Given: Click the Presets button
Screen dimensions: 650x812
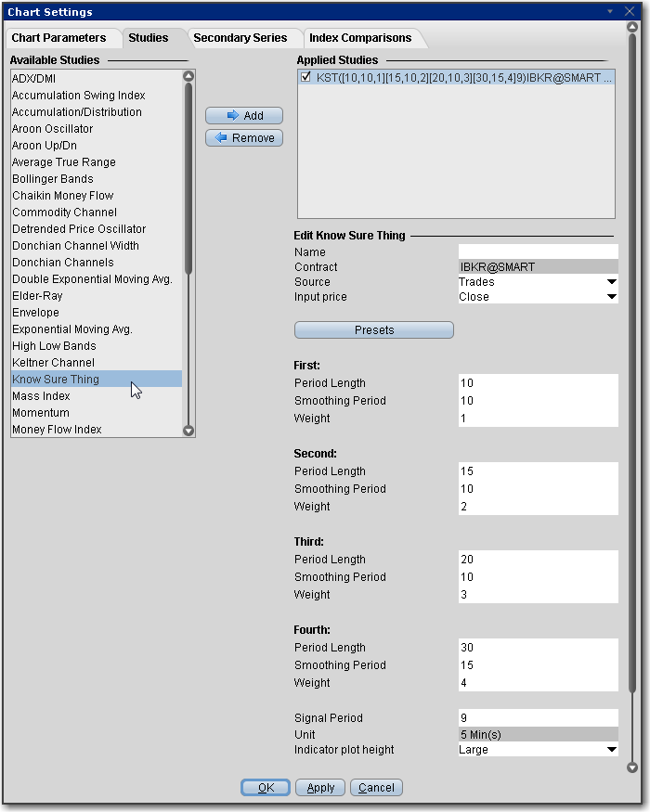Looking at the screenshot, I should [373, 329].
